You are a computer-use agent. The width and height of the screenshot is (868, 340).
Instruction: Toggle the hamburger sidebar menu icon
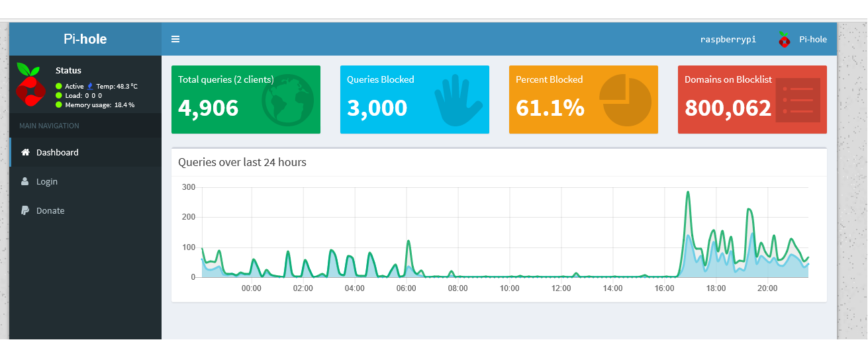coord(175,39)
